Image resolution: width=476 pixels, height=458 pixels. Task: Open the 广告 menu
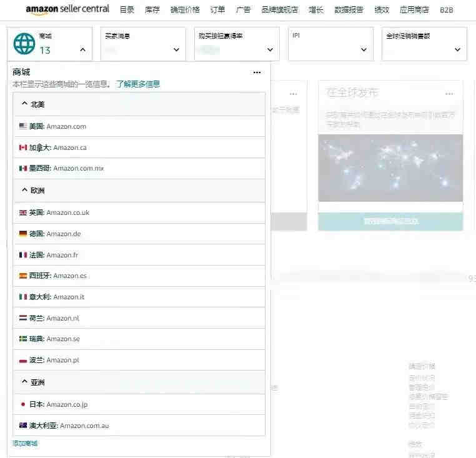[x=243, y=10]
